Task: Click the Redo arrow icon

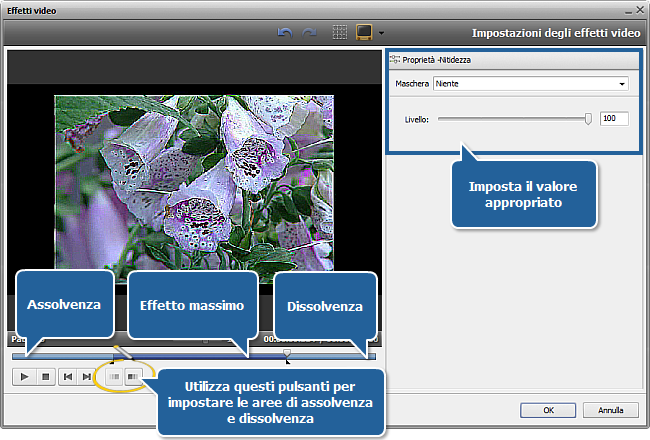Action: point(308,33)
